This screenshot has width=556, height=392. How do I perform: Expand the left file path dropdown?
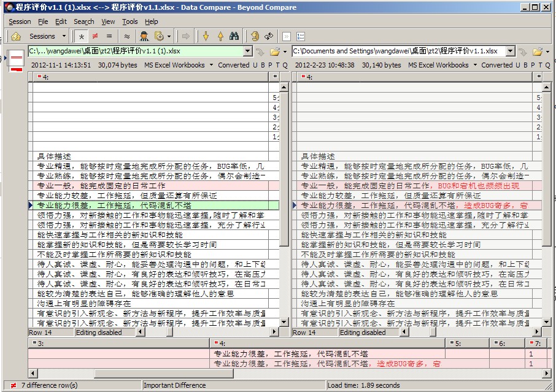248,52
